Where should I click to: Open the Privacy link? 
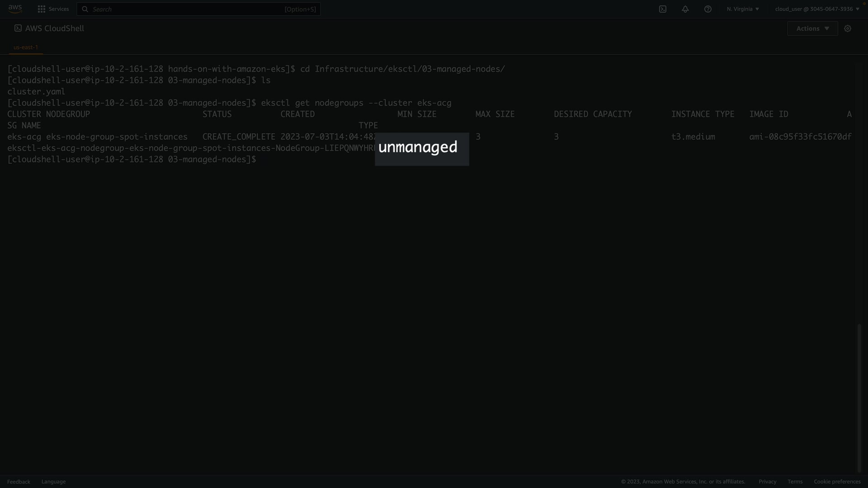[767, 482]
